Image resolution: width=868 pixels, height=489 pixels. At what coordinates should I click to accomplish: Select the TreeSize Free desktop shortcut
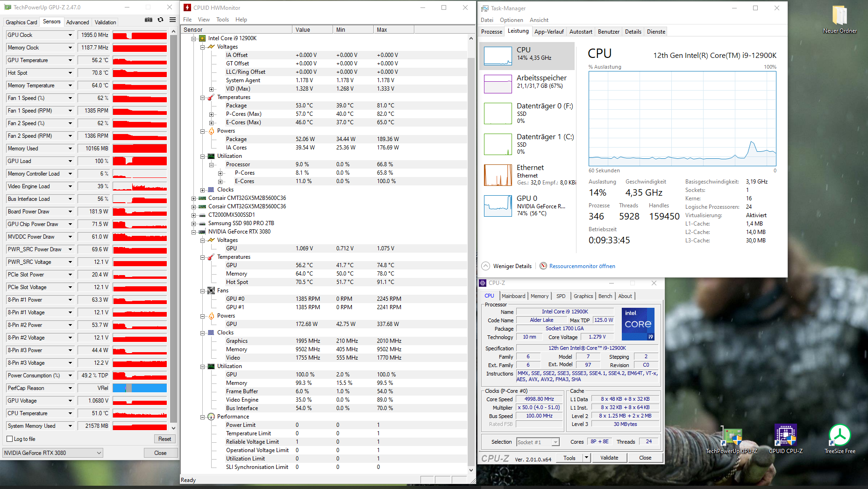pos(840,439)
